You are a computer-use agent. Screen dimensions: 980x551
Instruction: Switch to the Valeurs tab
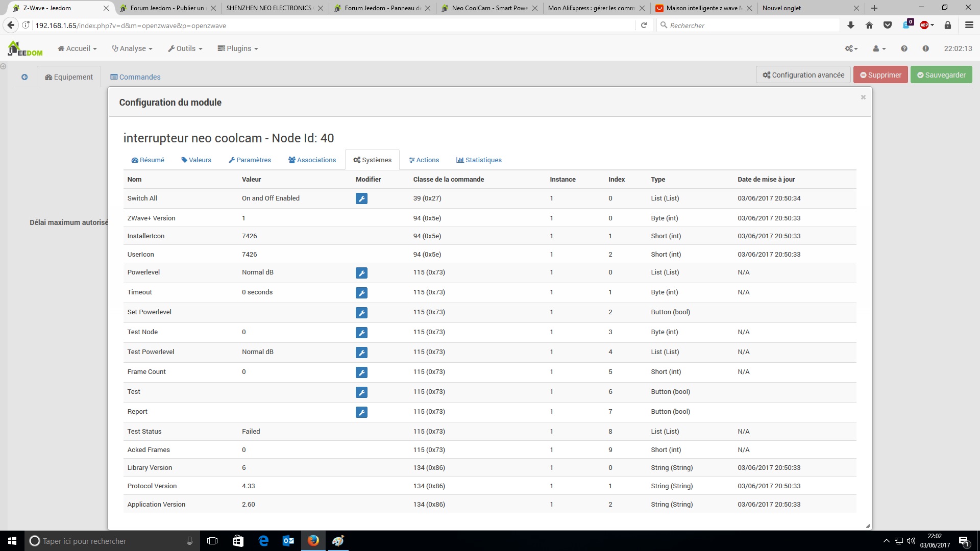(197, 160)
